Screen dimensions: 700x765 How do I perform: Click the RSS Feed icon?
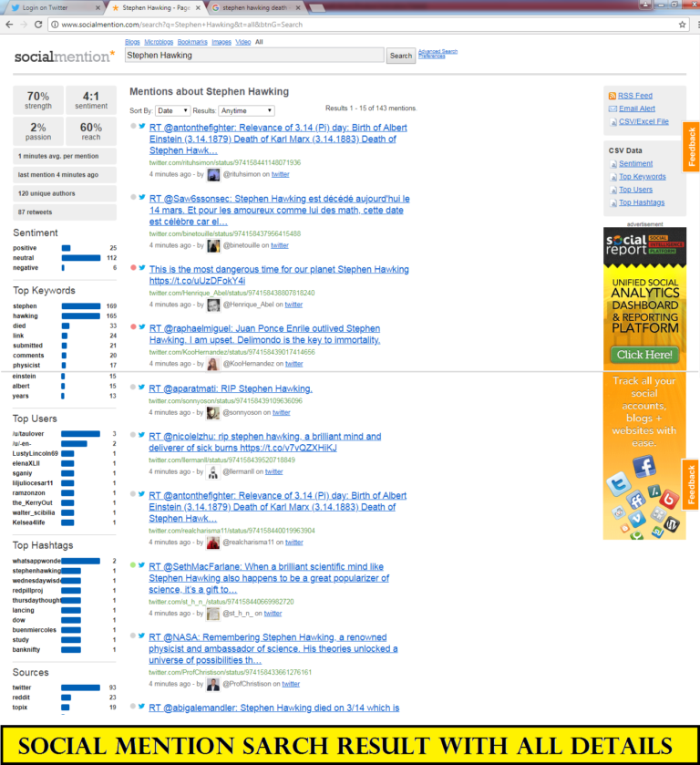point(612,96)
